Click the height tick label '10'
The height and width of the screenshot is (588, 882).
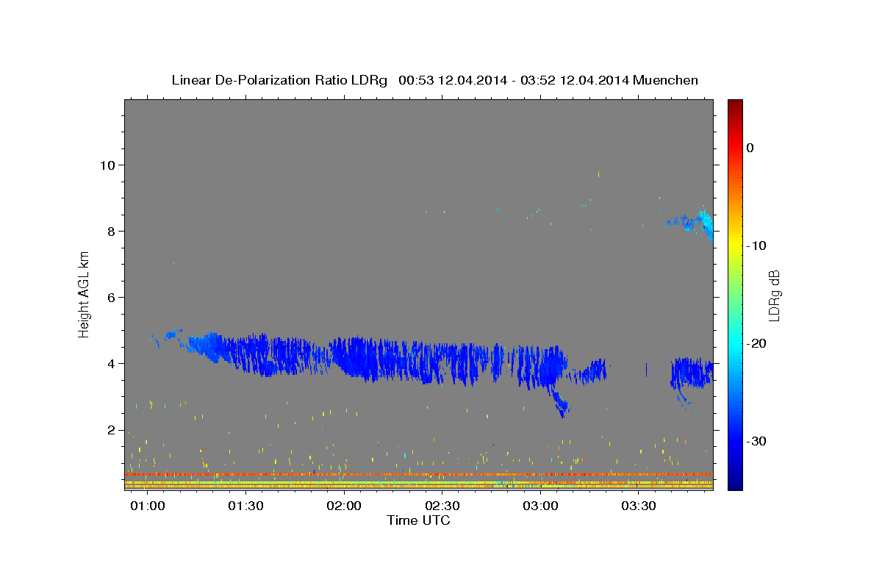[x=107, y=165]
